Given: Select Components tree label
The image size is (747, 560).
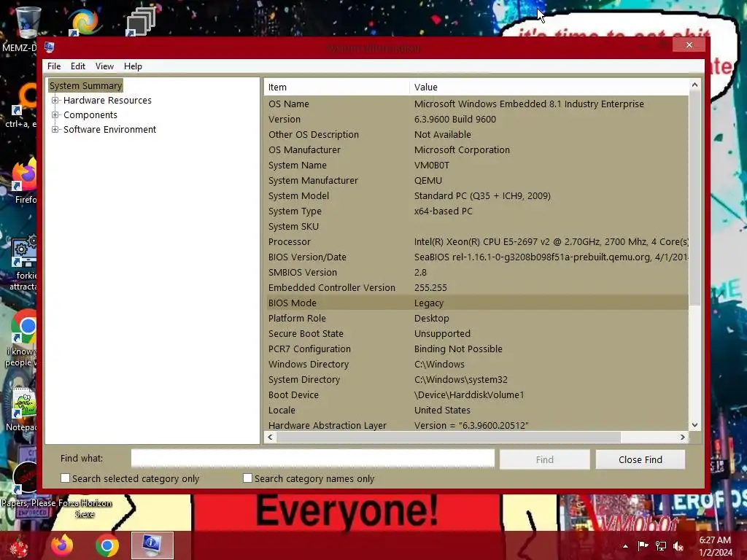Looking at the screenshot, I should coord(90,114).
